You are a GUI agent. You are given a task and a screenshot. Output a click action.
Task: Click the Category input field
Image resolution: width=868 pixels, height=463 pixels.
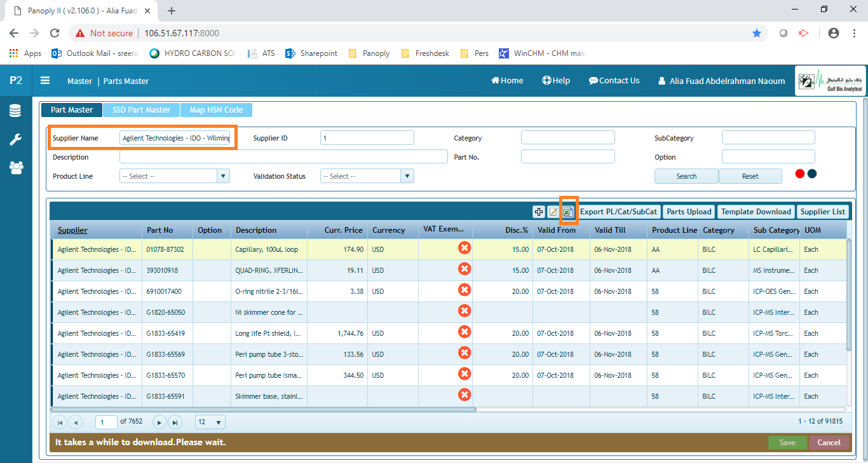[x=568, y=138]
